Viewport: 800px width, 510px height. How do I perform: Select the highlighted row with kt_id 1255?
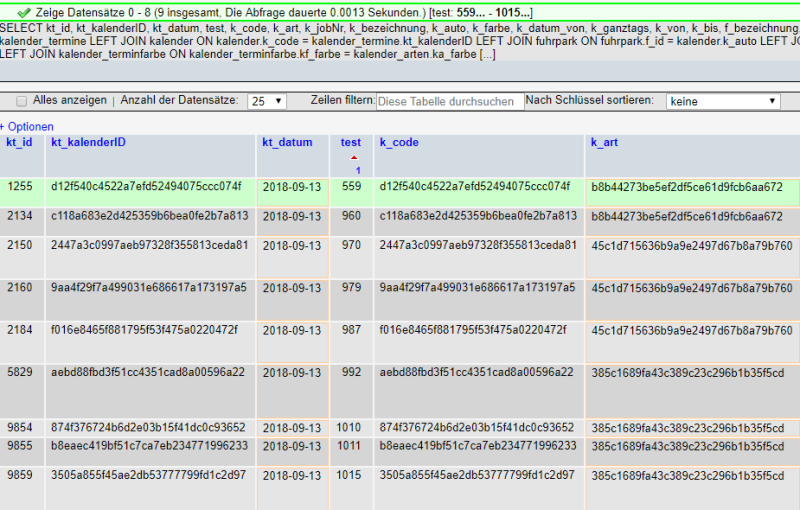click(x=20, y=186)
